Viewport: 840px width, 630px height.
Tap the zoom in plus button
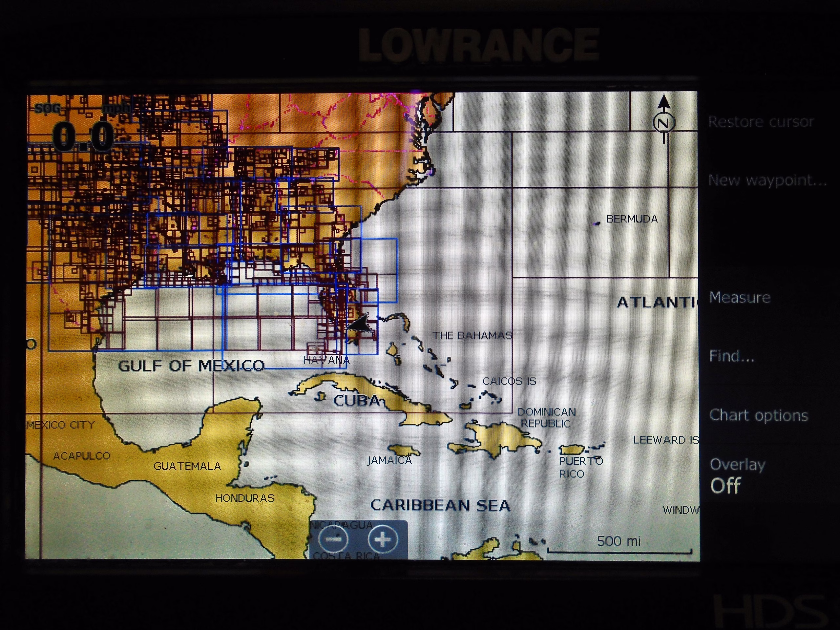click(383, 539)
